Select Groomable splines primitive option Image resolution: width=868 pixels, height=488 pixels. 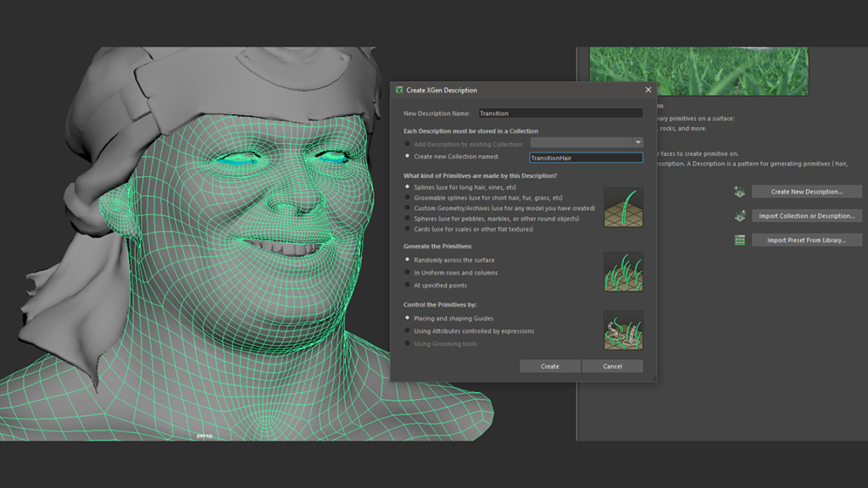click(x=408, y=197)
